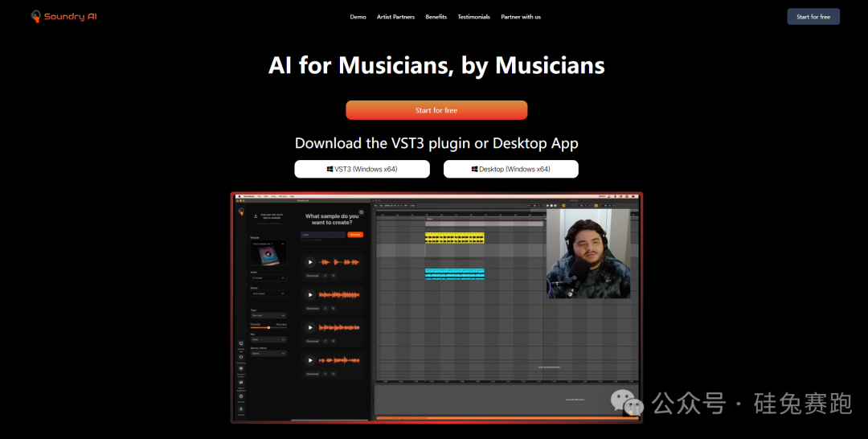The width and height of the screenshot is (868, 439).
Task: Click the Windows icon on VST3 download button
Action: [x=330, y=170]
